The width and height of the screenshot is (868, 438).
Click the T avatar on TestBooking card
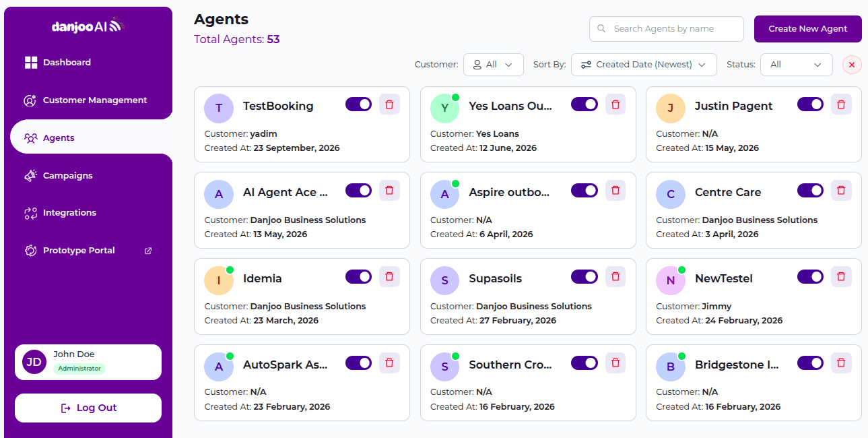tap(219, 108)
